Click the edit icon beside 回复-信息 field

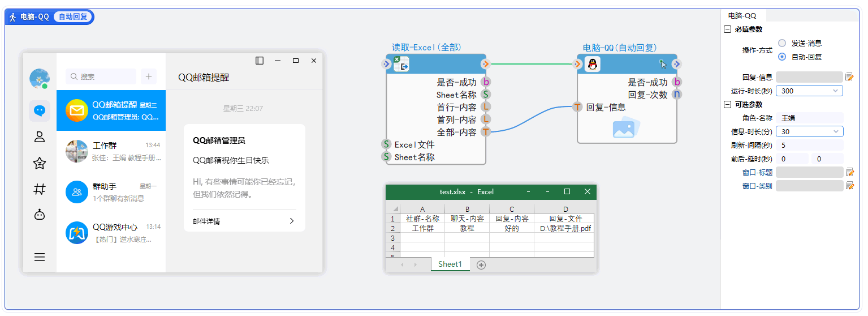click(x=849, y=77)
